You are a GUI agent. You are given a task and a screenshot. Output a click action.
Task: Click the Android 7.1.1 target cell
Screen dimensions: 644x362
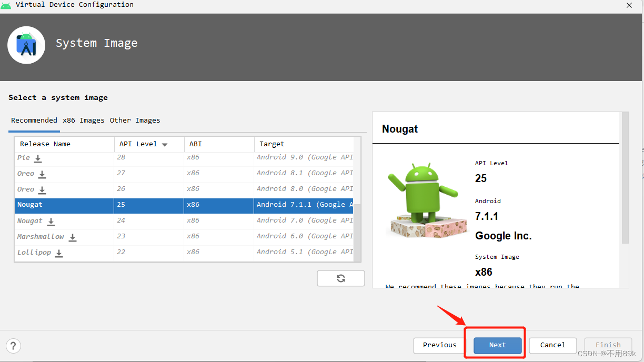304,206
